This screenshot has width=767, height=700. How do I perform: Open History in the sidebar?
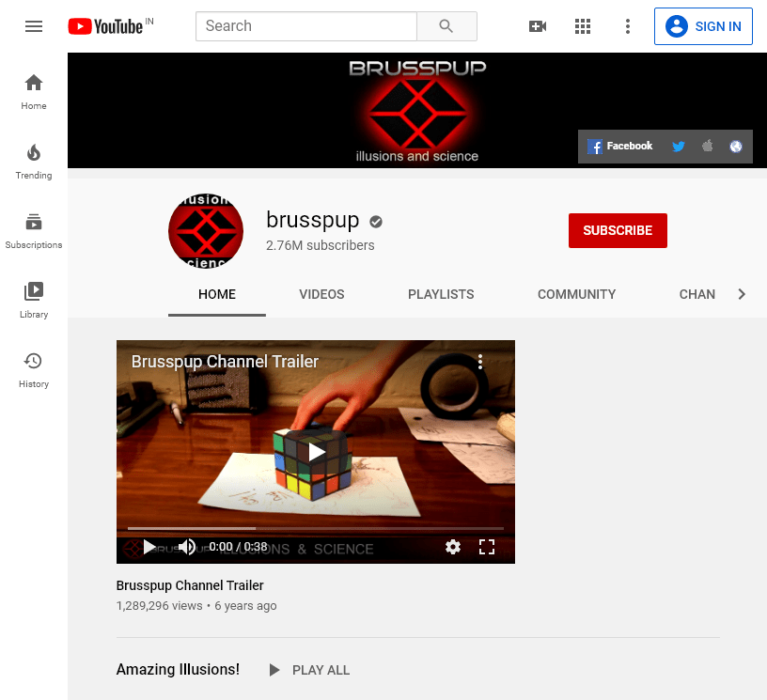click(34, 370)
